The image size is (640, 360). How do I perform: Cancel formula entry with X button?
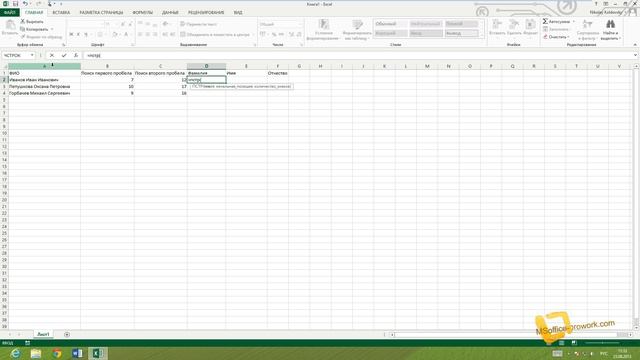coord(52,55)
